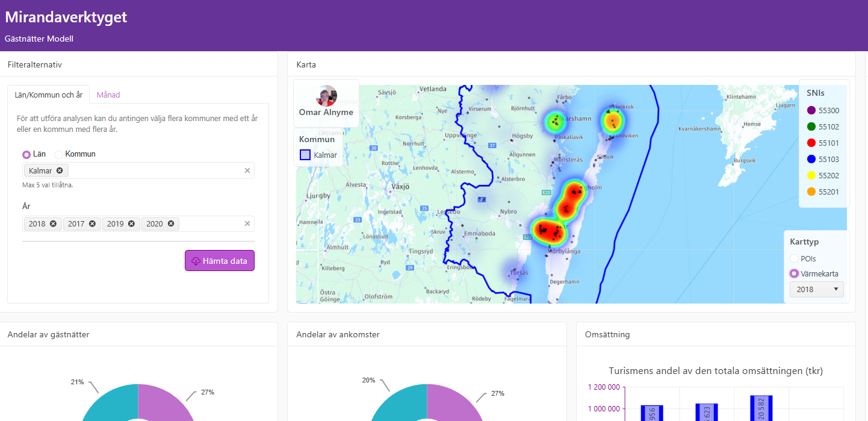868x421 pixels.
Task: Click the Hämta data button
Action: click(220, 261)
